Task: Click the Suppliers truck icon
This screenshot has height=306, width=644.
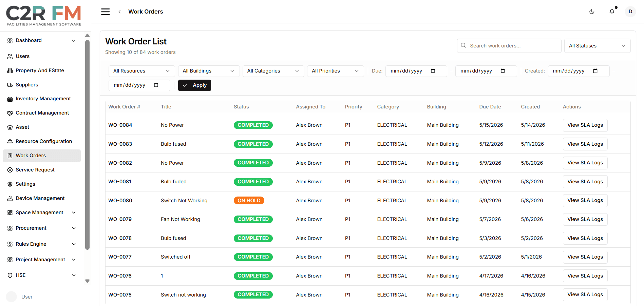Action: [10, 85]
